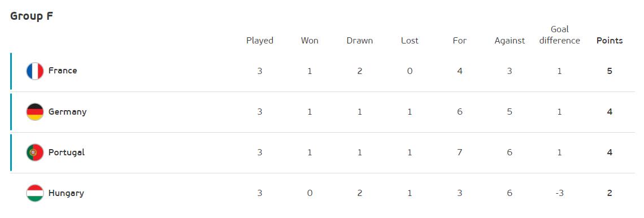Image resolution: width=644 pixels, height=218 pixels.
Task: Click France's points value of 5
Action: tap(610, 71)
